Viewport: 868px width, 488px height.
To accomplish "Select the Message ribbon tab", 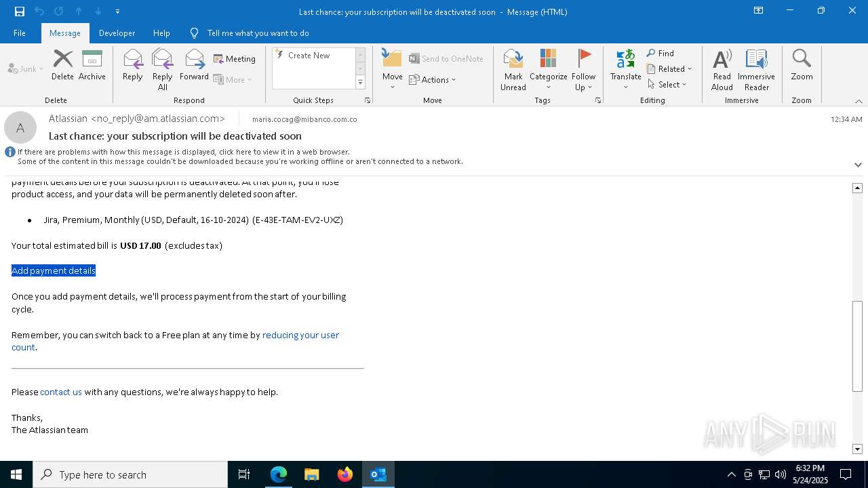I will (65, 33).
